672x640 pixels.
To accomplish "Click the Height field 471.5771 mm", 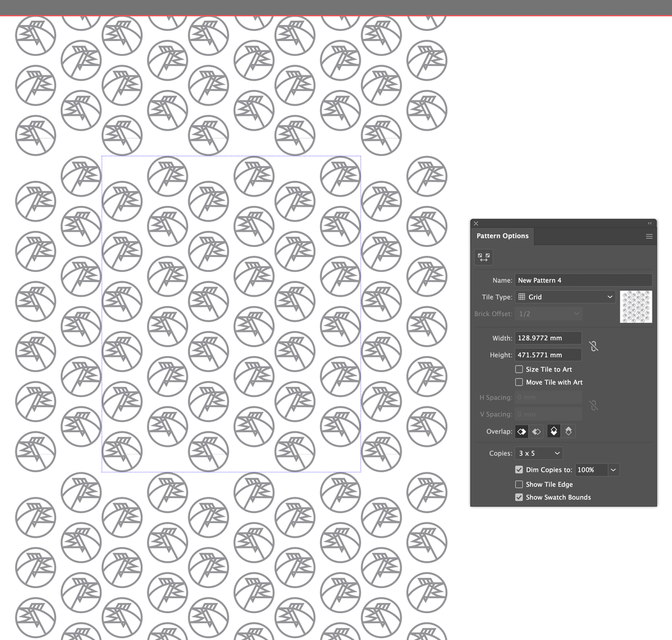I will coord(548,355).
